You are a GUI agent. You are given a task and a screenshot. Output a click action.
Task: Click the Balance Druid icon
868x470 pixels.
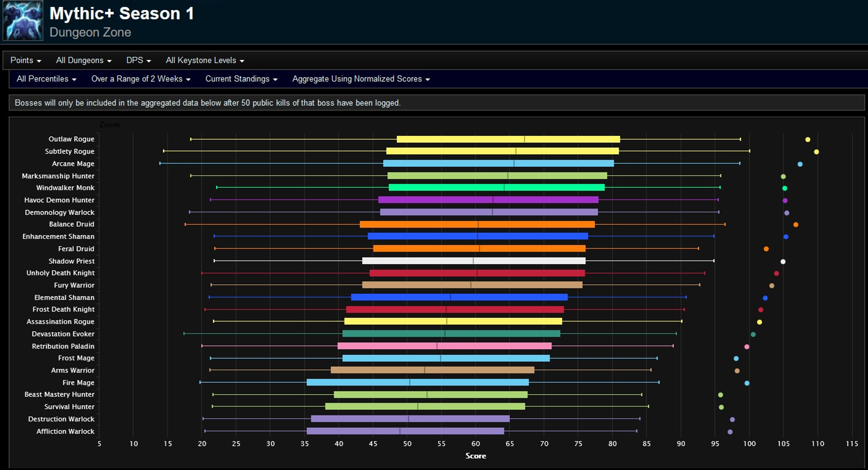coord(790,225)
